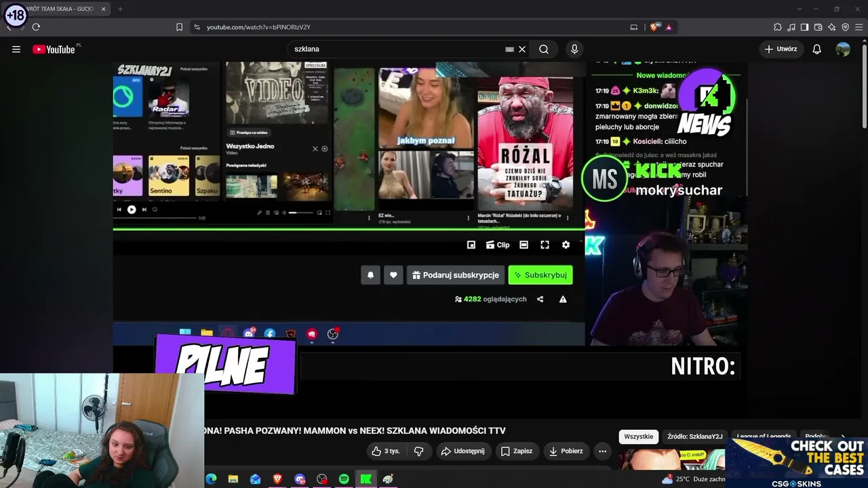
Task: Reload the page in the browser
Action: tap(36, 27)
